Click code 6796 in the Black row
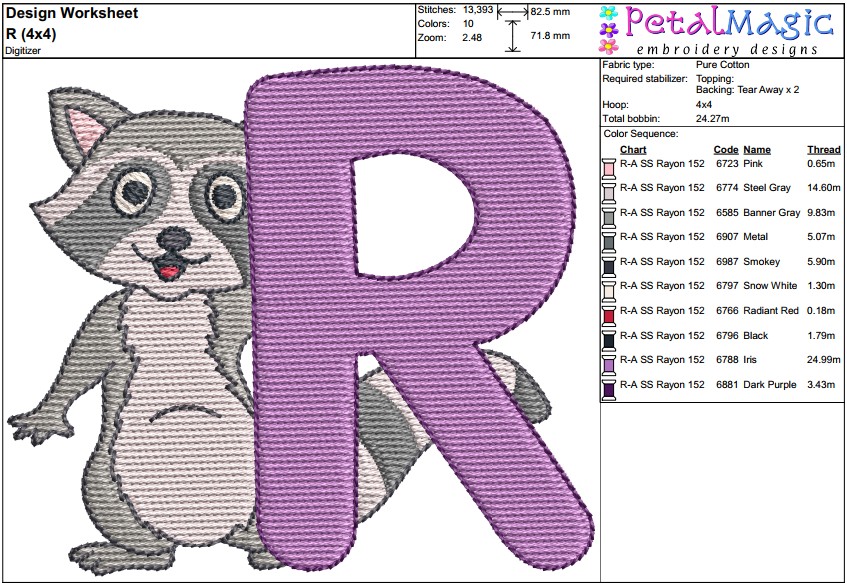This screenshot has width=847, height=583. coord(727,336)
